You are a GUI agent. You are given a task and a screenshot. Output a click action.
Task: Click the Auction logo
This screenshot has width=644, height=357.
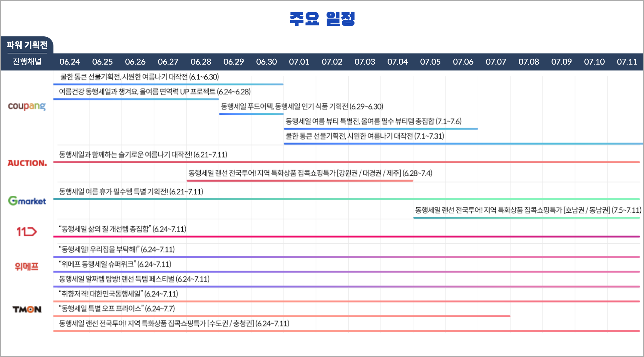(27, 163)
